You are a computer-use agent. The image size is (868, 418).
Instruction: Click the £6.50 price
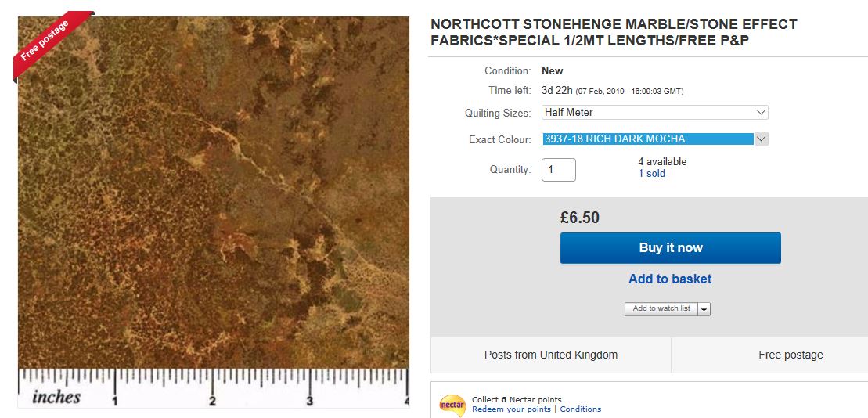[x=580, y=218]
